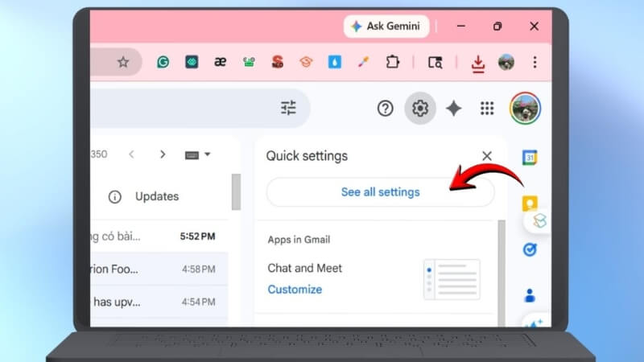Image resolution: width=644 pixels, height=362 pixels.
Task: Open the email received at 4:54 PM
Action: click(x=159, y=302)
